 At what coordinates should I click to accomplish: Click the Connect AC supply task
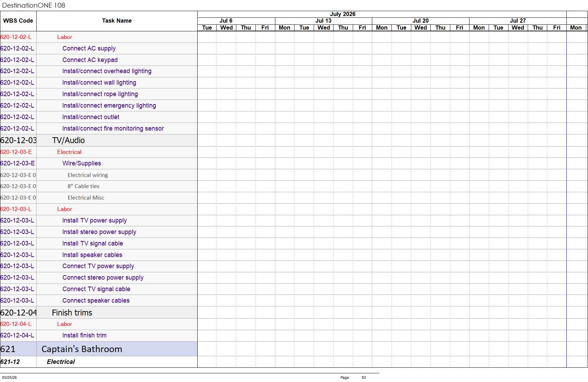pyautogui.click(x=89, y=48)
